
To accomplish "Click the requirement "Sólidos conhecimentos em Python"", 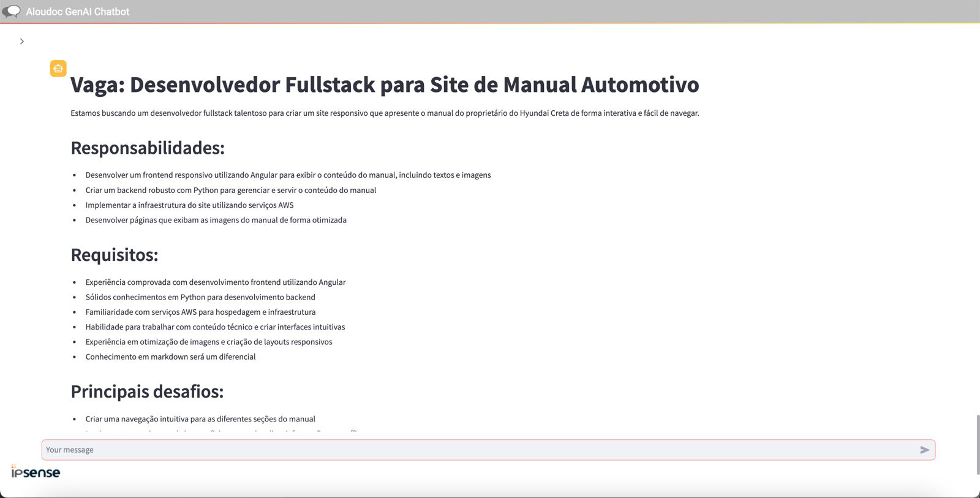I will pos(200,297).
